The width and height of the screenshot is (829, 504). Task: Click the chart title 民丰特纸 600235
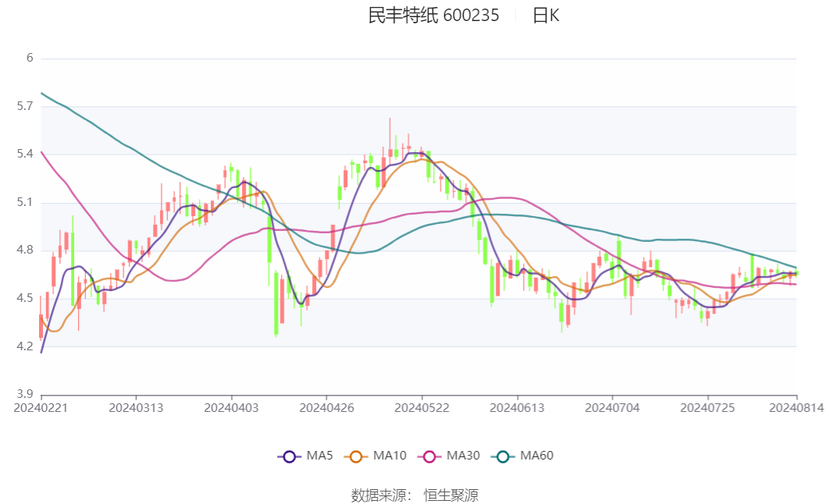point(433,16)
